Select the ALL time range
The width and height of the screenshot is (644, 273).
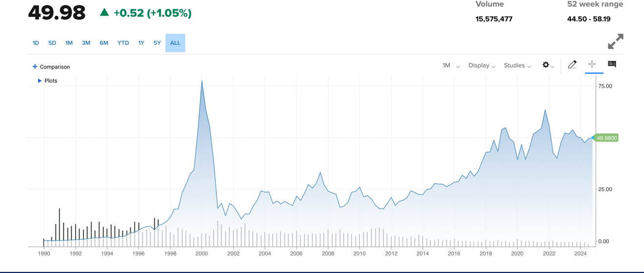pyautogui.click(x=175, y=43)
